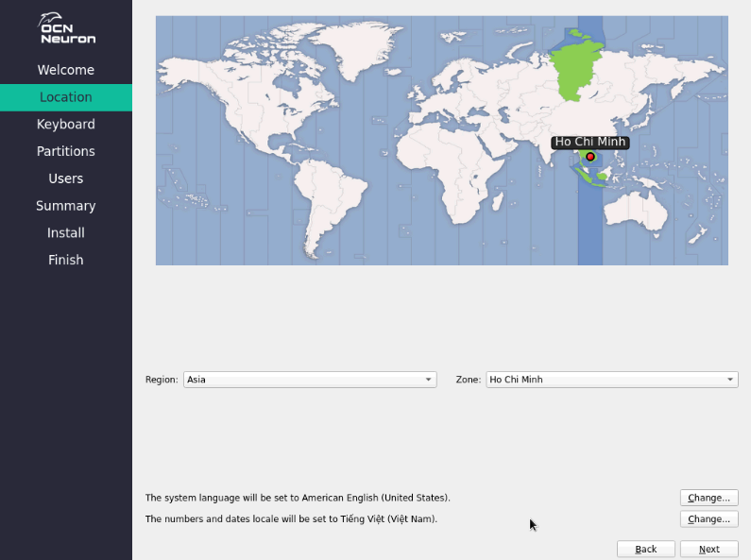Change the system language setting

click(x=708, y=498)
